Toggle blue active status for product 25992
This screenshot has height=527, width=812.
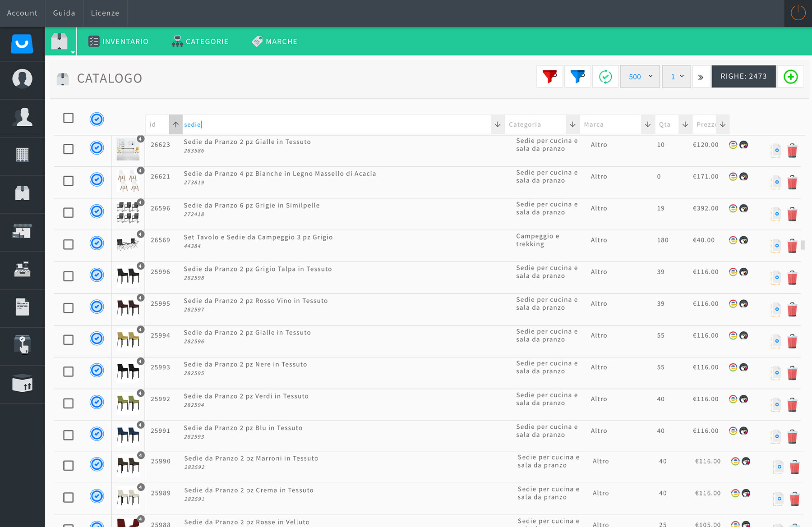(97, 402)
